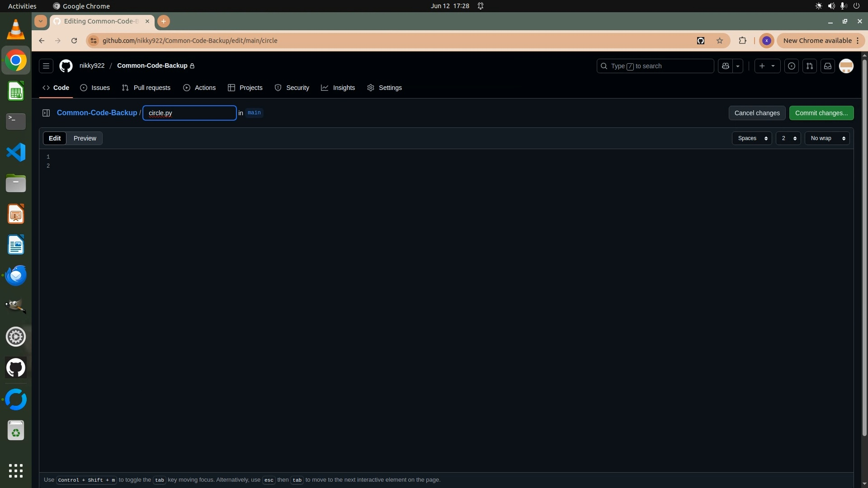Open the GitHub global navigation hamburger menu

pyautogui.click(x=46, y=66)
